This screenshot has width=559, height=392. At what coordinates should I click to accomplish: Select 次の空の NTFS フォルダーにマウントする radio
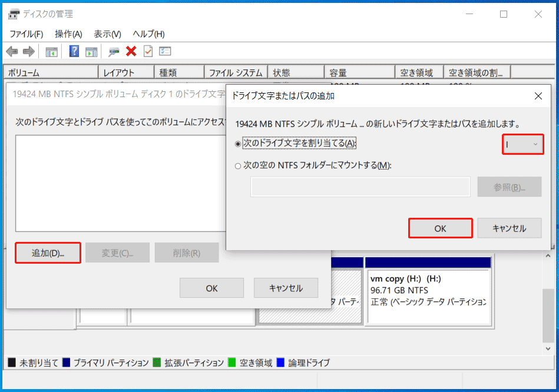point(238,166)
